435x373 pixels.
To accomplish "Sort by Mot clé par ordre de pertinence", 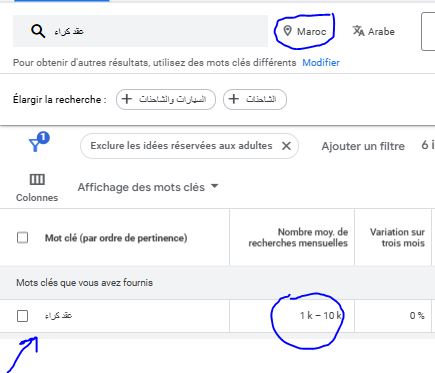I will click(x=116, y=238).
